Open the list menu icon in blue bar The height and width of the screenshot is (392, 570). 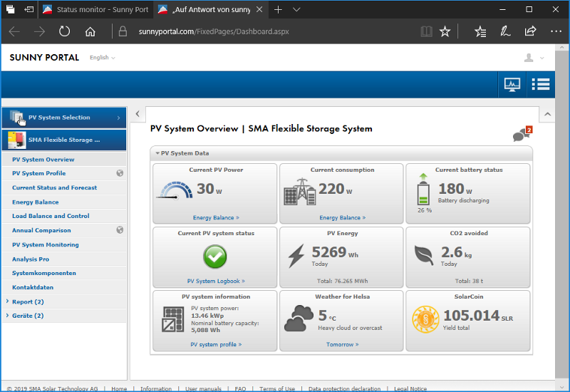(x=541, y=85)
